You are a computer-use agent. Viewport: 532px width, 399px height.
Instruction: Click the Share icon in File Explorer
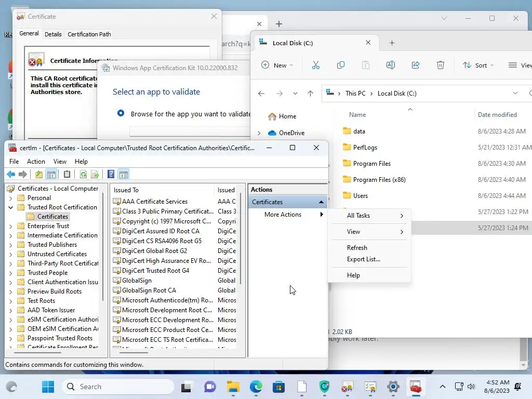(x=416, y=65)
